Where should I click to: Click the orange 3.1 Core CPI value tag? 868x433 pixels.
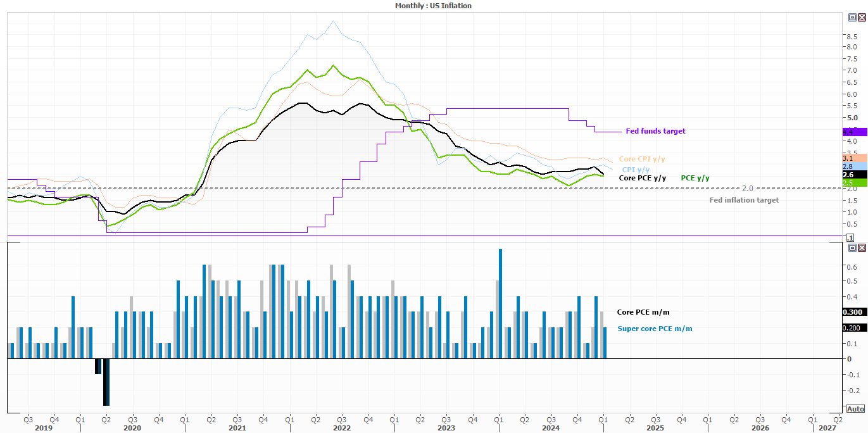coord(853,158)
